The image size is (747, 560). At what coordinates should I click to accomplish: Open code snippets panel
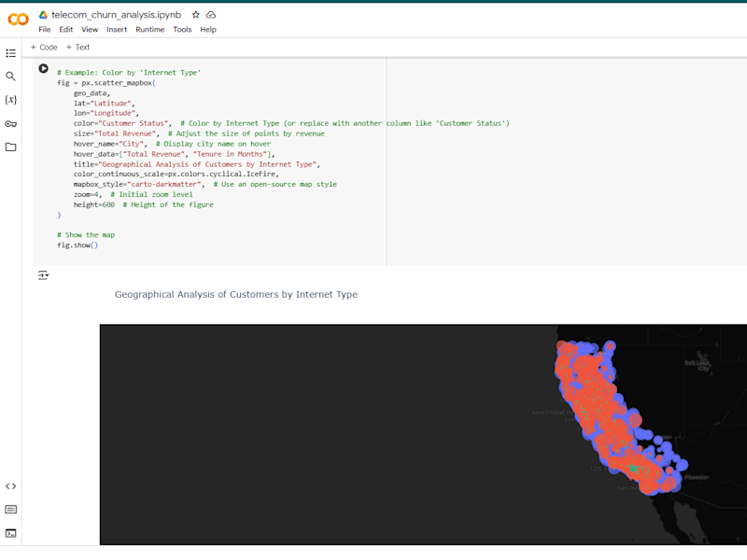10,486
